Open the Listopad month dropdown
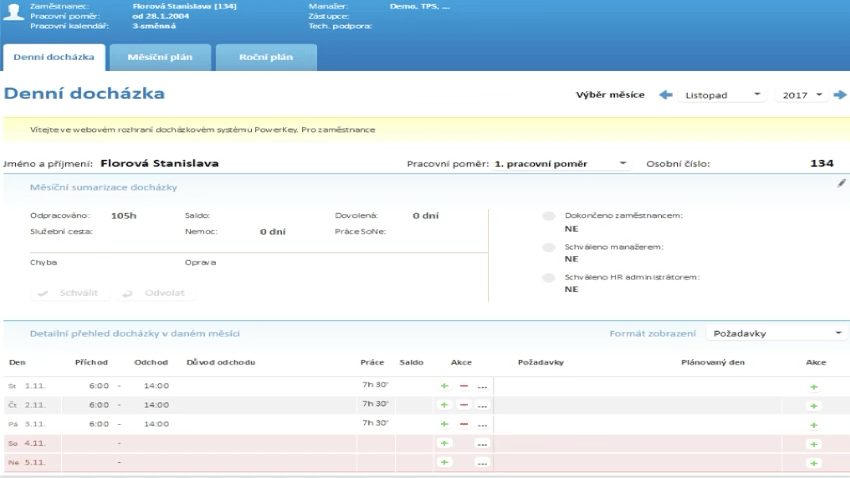The height and width of the screenshot is (478, 850). [722, 95]
